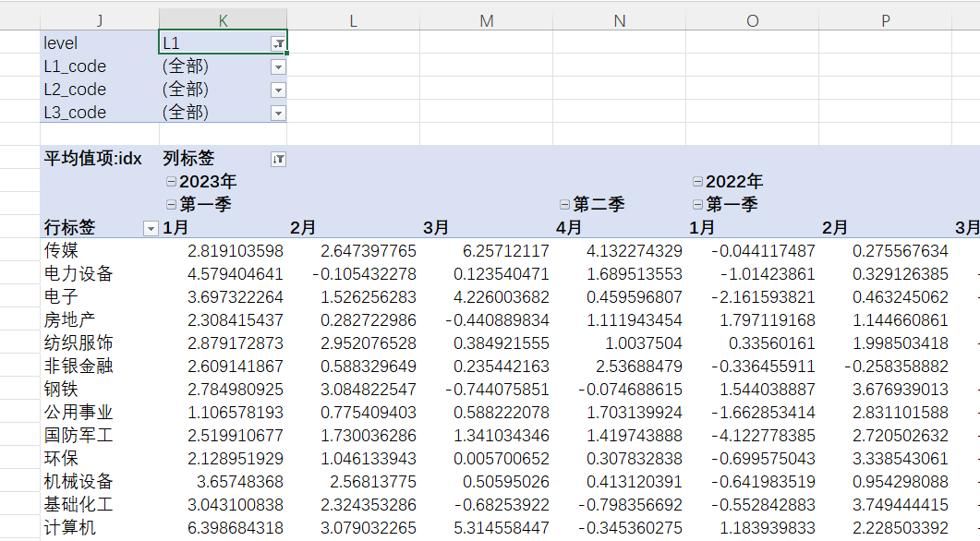The image size is (980, 541).
Task: Select the 电力设备 row label
Action: pos(100,273)
